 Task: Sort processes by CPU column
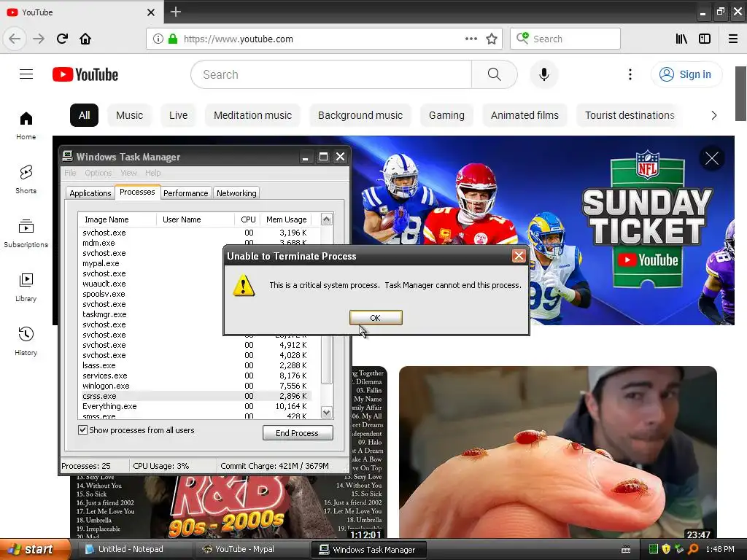[248, 219]
